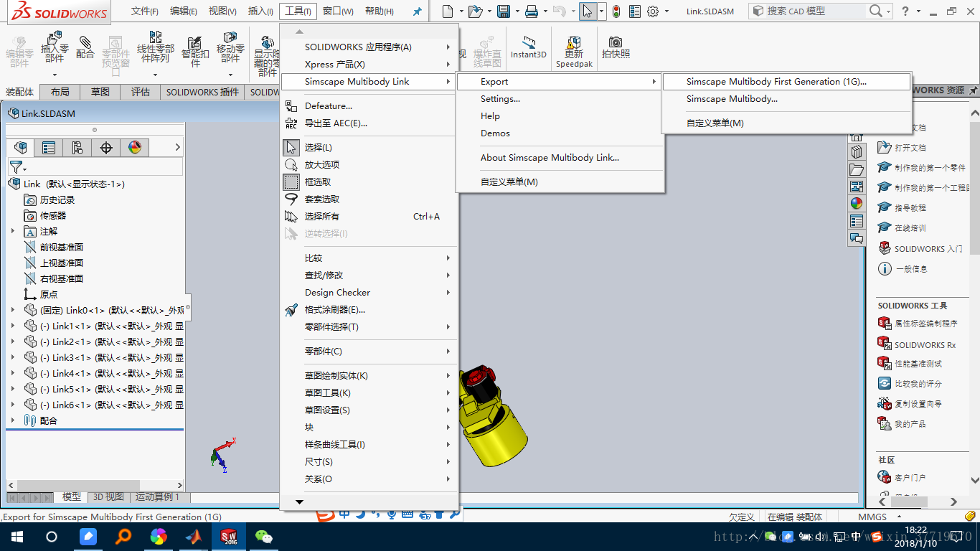Select the 配合 mate paperclip tool
Screen dimensions: 980x551
click(x=85, y=47)
